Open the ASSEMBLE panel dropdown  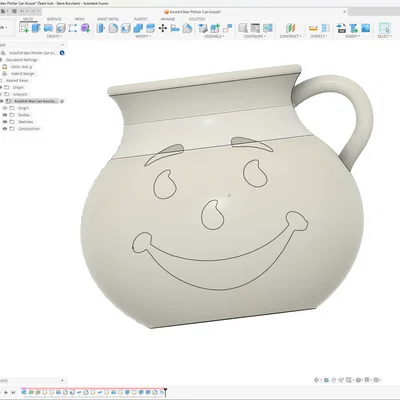pyautogui.click(x=214, y=36)
